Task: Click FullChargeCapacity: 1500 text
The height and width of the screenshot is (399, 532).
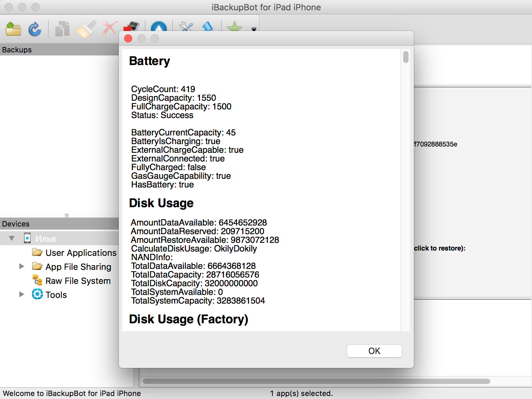Action: point(181,106)
